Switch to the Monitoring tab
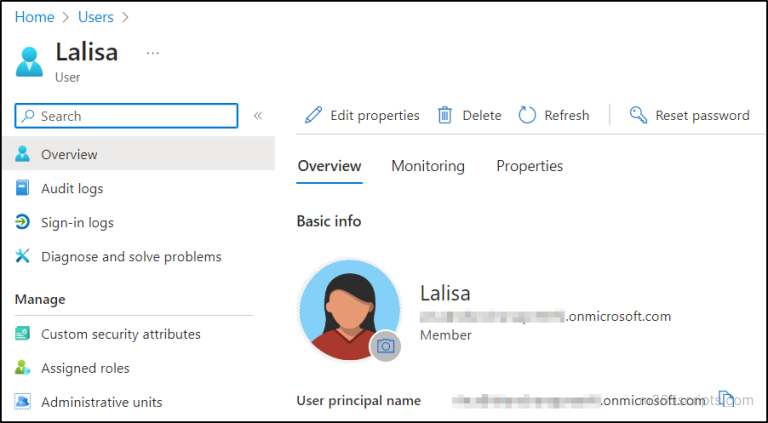 pyautogui.click(x=427, y=166)
